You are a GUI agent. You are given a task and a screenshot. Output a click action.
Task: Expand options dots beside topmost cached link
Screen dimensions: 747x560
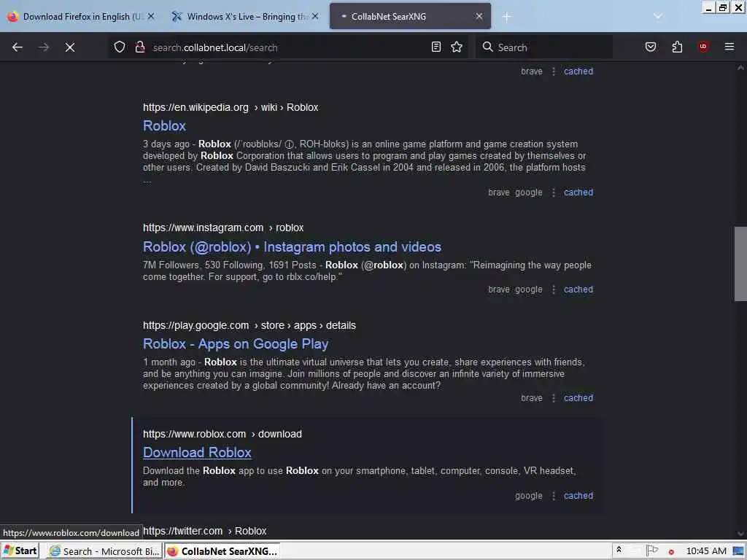coord(554,71)
